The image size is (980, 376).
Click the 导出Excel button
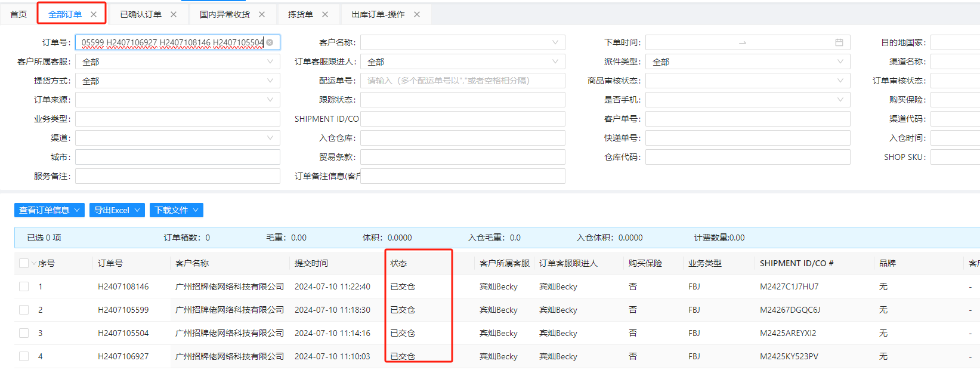[117, 210]
